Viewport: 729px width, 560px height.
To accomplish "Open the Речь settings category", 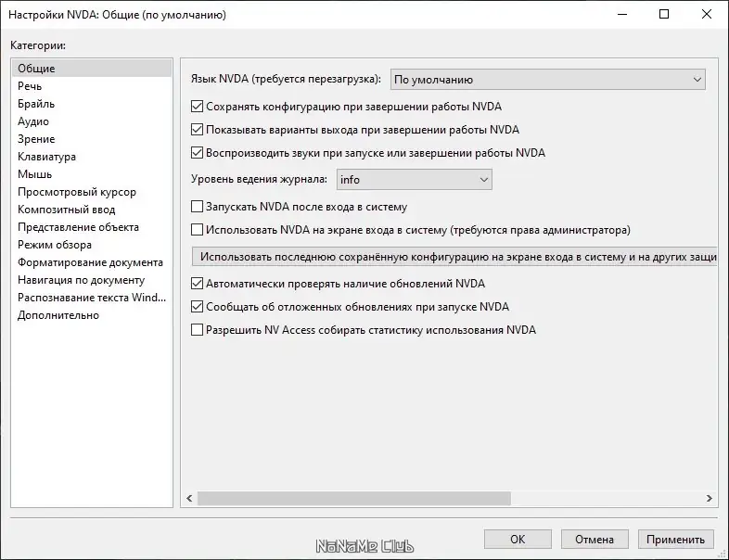I will pos(92,86).
